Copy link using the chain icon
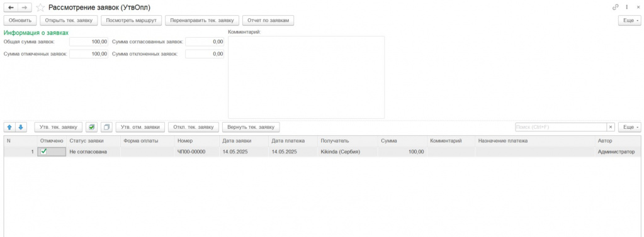This screenshot has height=237, width=644. click(x=615, y=7)
